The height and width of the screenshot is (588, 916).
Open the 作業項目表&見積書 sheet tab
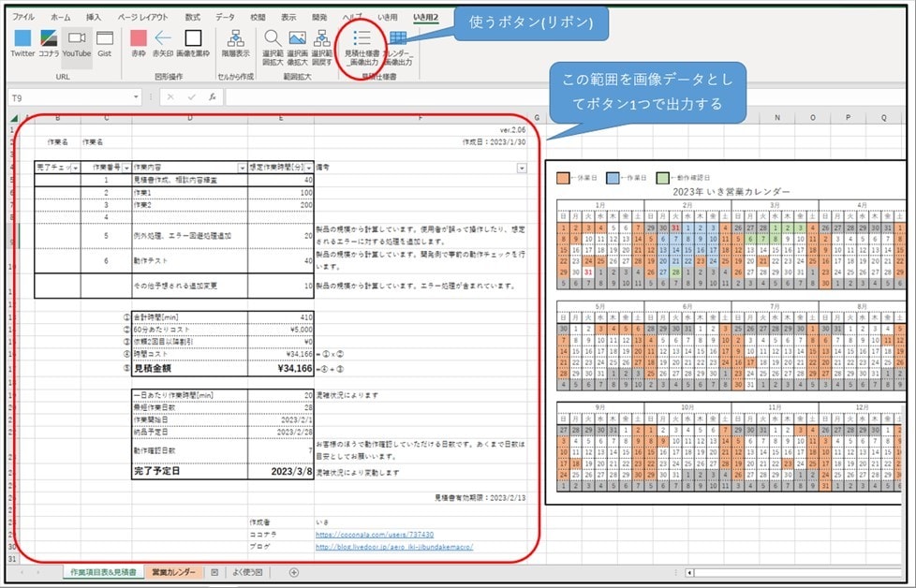(103, 572)
